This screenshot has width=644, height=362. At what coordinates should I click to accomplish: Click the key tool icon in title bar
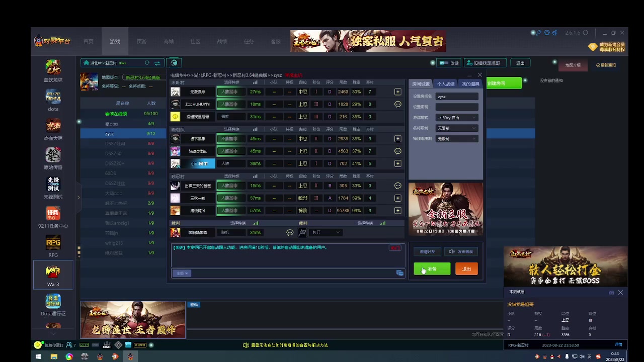[x=539, y=33]
